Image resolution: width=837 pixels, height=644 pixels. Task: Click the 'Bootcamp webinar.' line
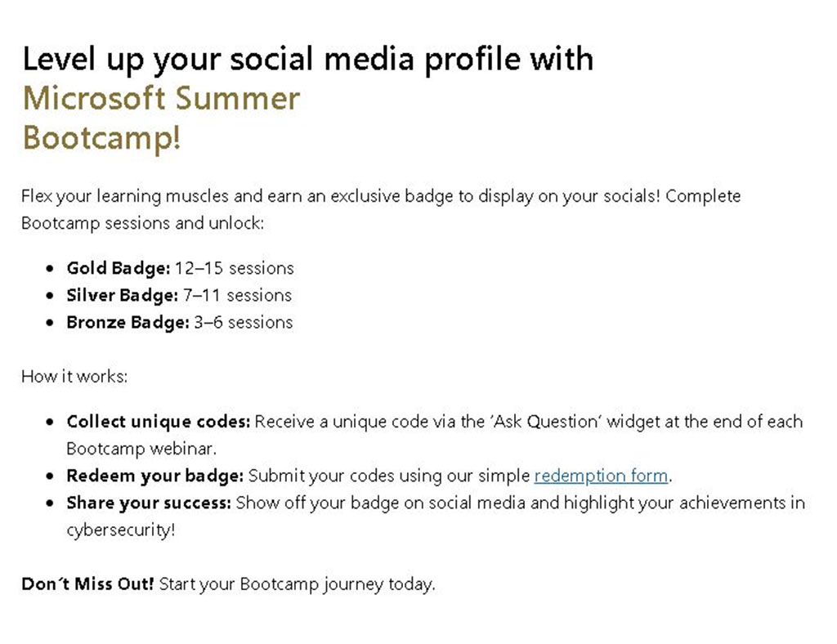pos(141,449)
